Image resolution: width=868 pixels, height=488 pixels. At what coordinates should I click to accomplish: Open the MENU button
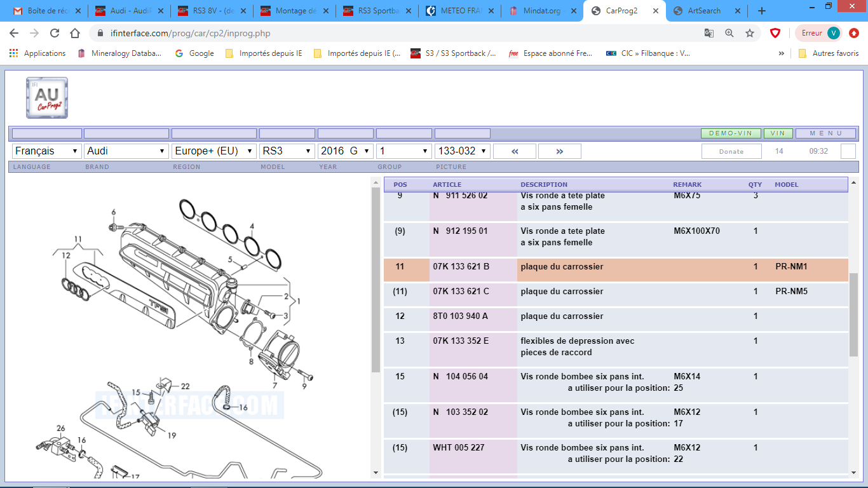click(825, 133)
